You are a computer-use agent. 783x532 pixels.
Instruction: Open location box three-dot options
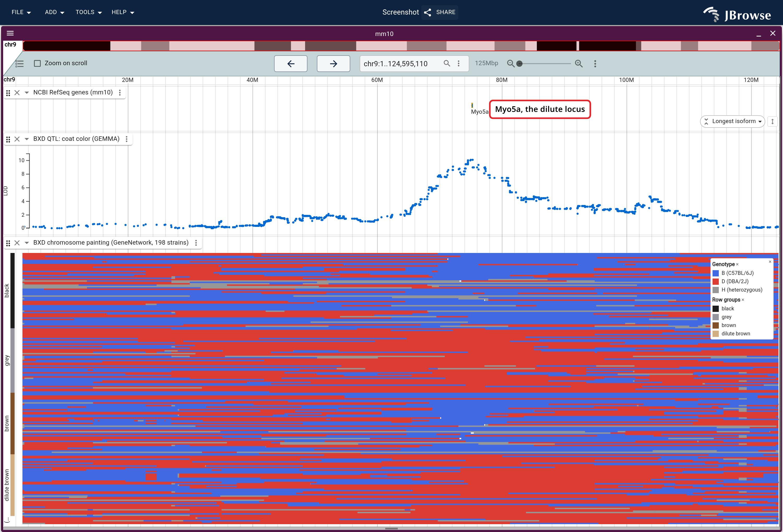click(x=459, y=63)
